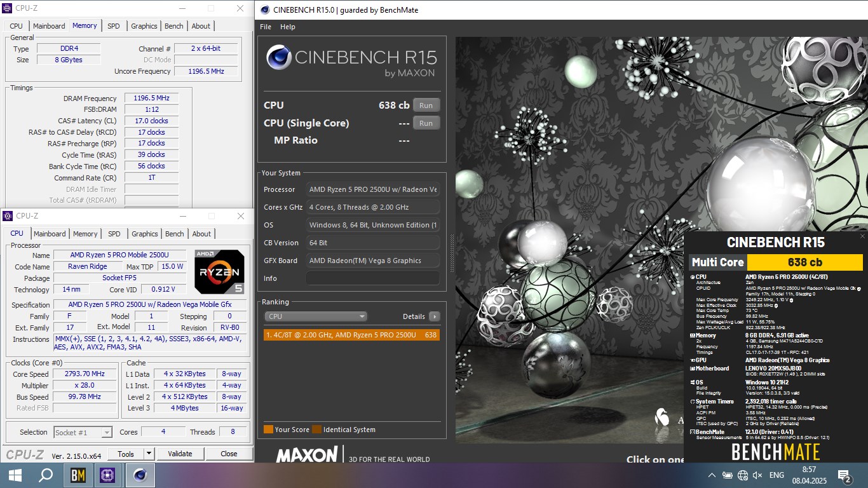
Task: Click System Timers icon in BenchMate overlay
Action: pyautogui.click(x=693, y=402)
